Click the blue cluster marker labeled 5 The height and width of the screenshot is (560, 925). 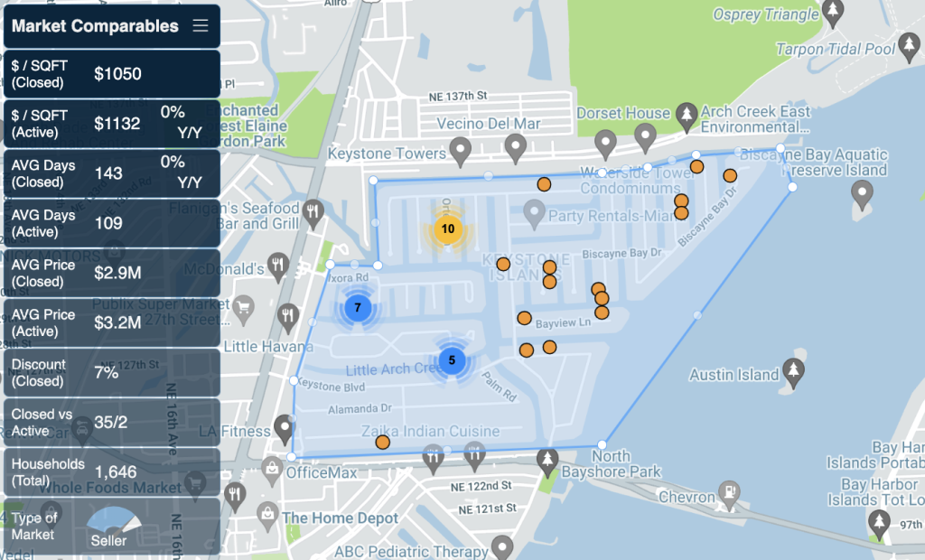click(452, 360)
